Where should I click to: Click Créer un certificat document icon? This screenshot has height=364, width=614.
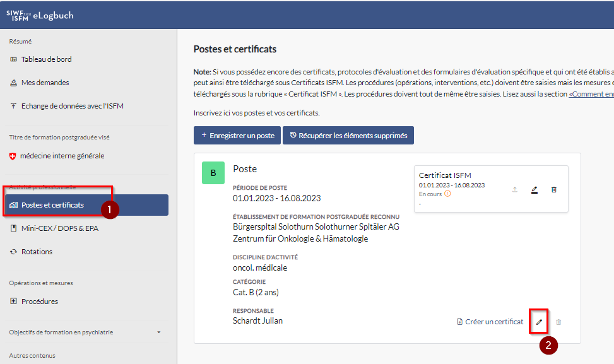pyautogui.click(x=460, y=322)
